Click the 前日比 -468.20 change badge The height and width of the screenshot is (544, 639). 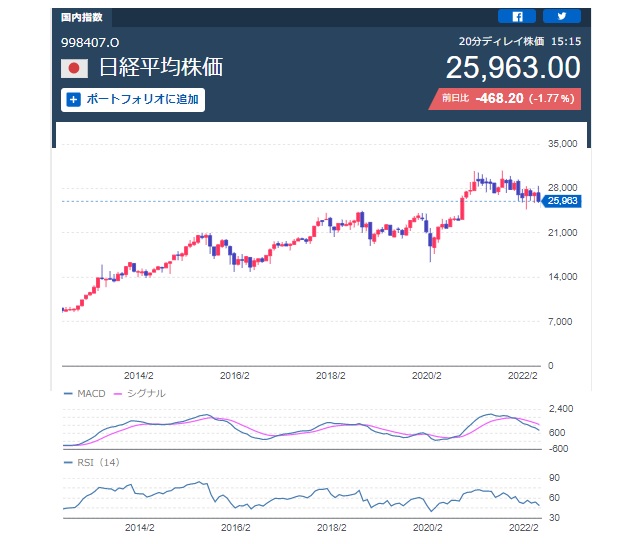[505, 99]
